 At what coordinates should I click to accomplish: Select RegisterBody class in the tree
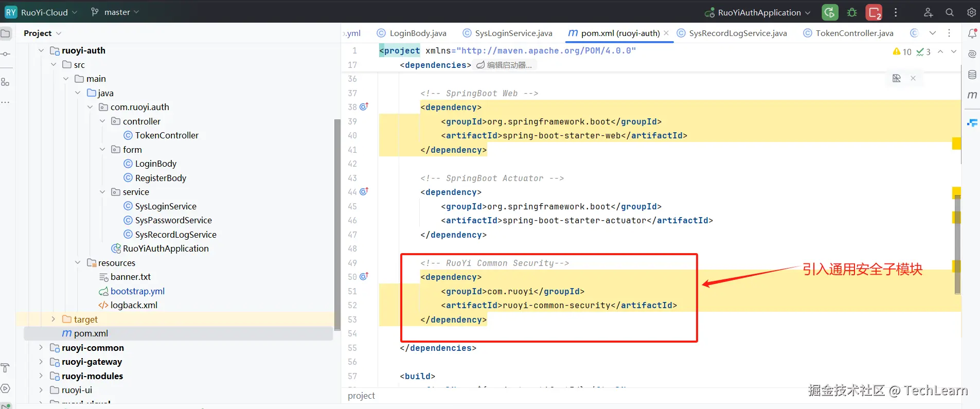[x=161, y=178]
